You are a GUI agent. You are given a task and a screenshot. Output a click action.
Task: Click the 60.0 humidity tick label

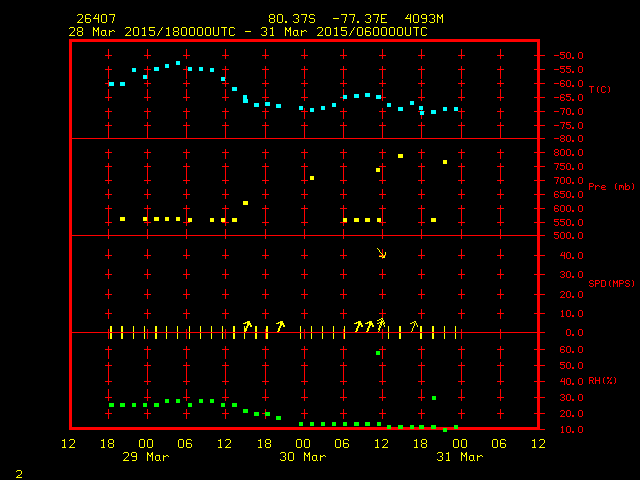(x=571, y=350)
